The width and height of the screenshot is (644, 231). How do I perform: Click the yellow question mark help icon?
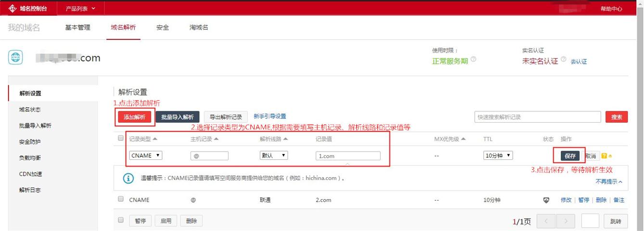tap(604, 156)
